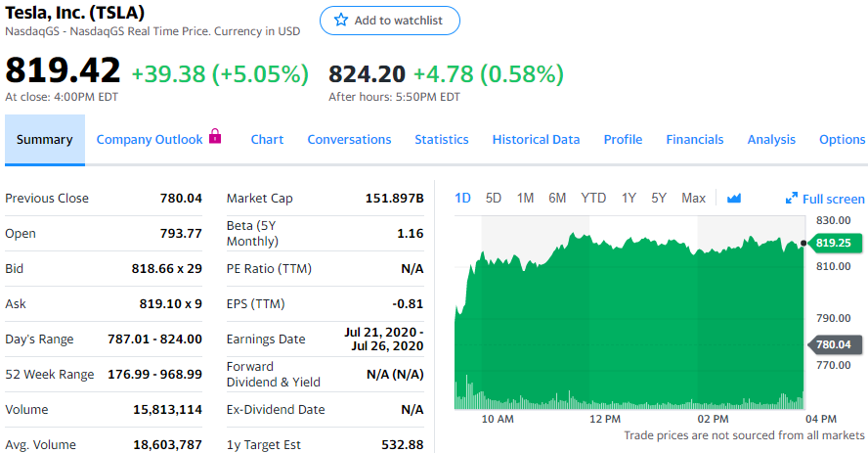
Task: Click the area chart type icon
Action: click(734, 199)
